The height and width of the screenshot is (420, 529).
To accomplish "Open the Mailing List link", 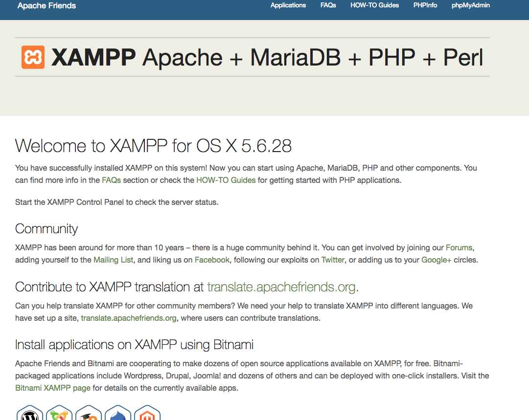I will [x=114, y=260].
